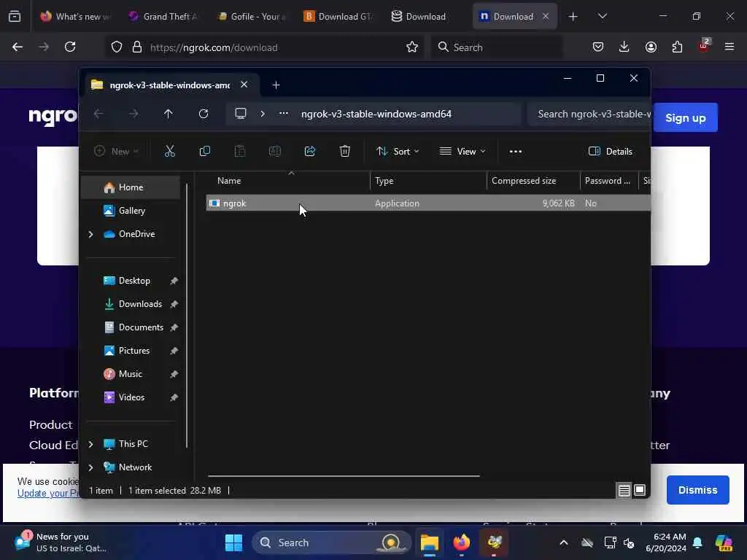The height and width of the screenshot is (560, 747).
Task: Show hidden path folders ellipsis in address bar
Action: (284, 114)
